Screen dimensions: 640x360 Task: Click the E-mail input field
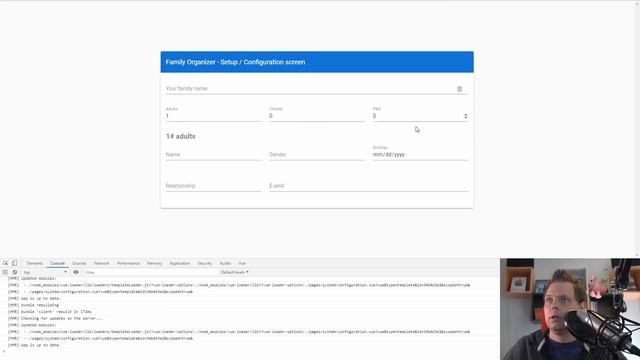pos(369,186)
